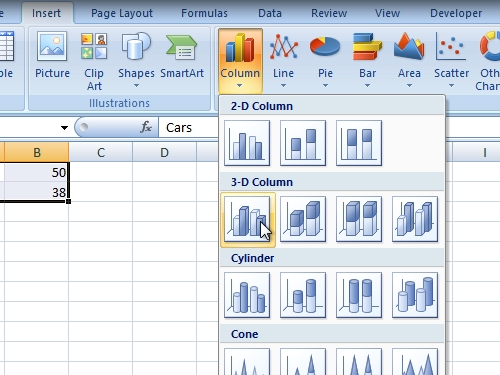Screen dimensions: 500x375
Task: Choose 2-D 100% Stacked Column chart
Action: [x=359, y=143]
